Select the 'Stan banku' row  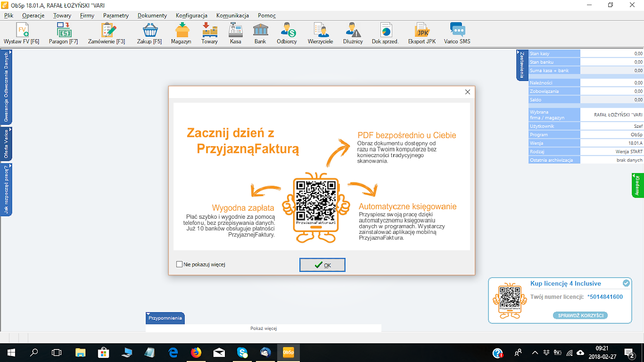[586, 62]
